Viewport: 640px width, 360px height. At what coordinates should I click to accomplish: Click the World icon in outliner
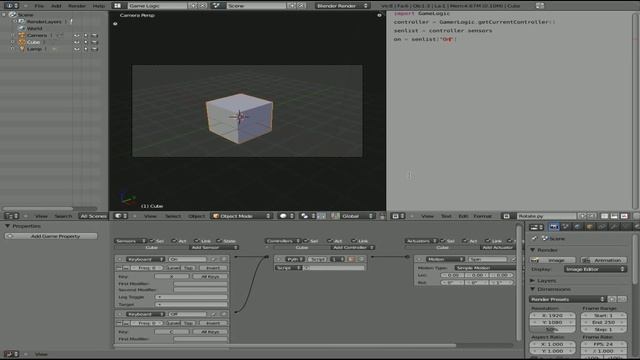pyautogui.click(x=22, y=29)
